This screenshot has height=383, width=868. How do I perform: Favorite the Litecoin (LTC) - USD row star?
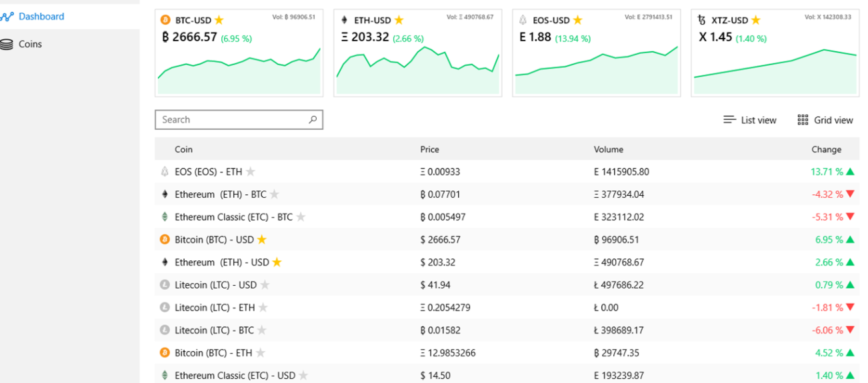click(x=265, y=285)
